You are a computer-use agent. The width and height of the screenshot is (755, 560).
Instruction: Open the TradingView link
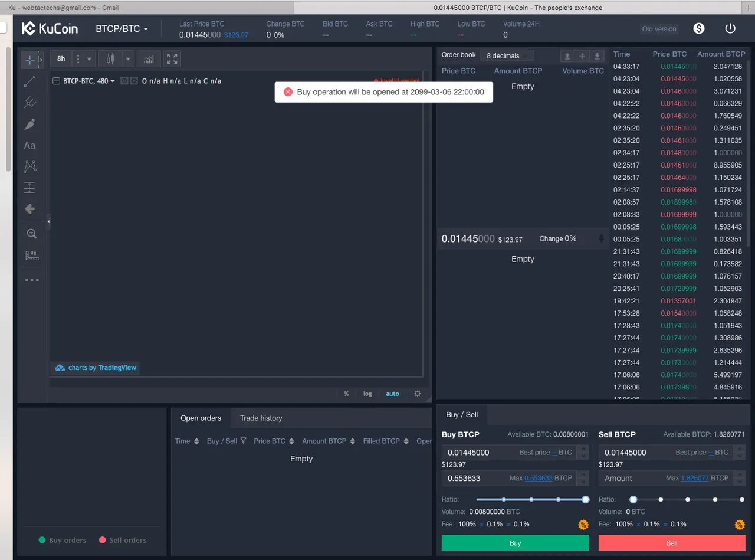(117, 368)
